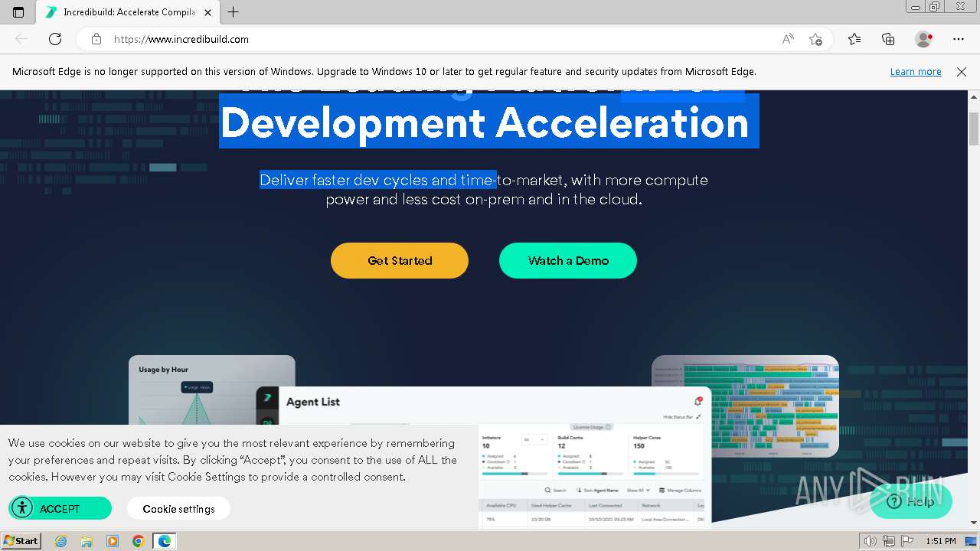
Task: Click the Agent List heading
Action: click(x=313, y=402)
